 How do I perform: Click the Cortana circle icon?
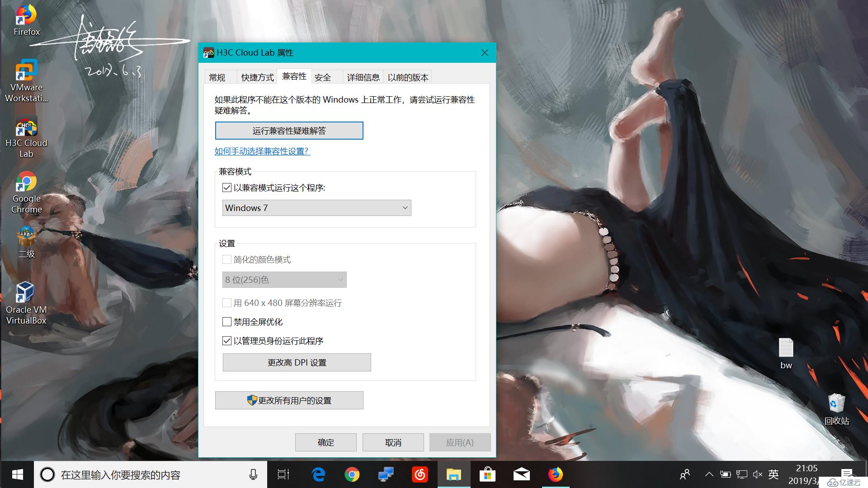(x=47, y=474)
